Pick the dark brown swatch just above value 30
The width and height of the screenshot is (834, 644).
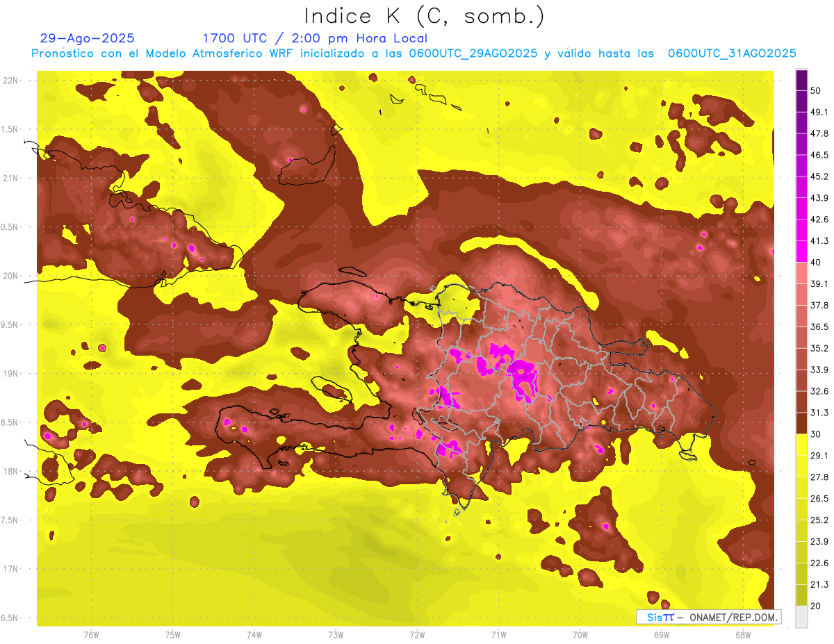801,423
